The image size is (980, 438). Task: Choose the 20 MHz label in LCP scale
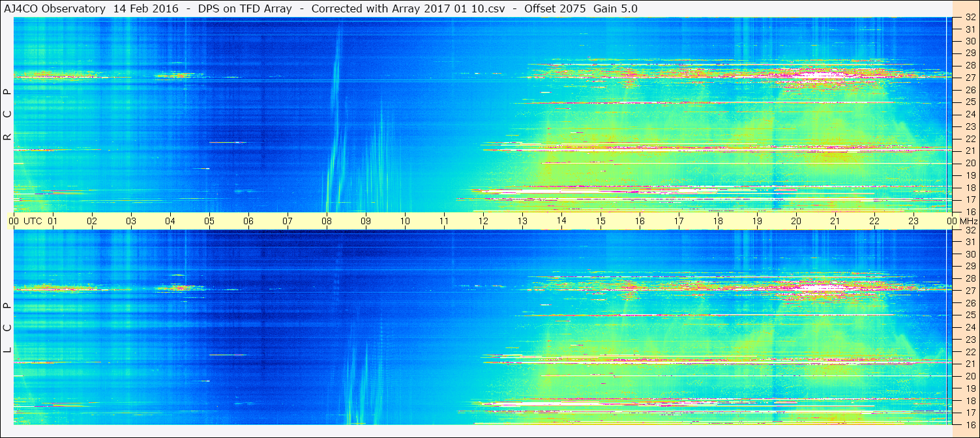[x=970, y=376]
